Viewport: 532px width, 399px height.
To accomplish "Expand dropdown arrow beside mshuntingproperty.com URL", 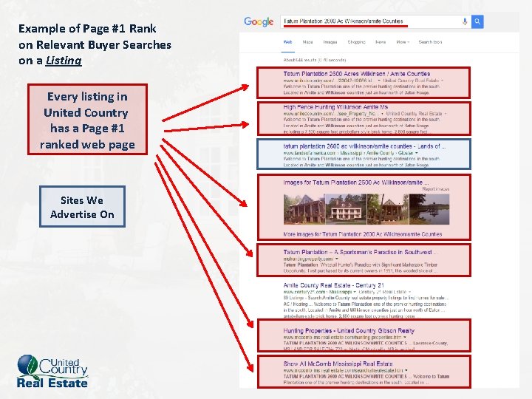I will (x=337, y=259).
